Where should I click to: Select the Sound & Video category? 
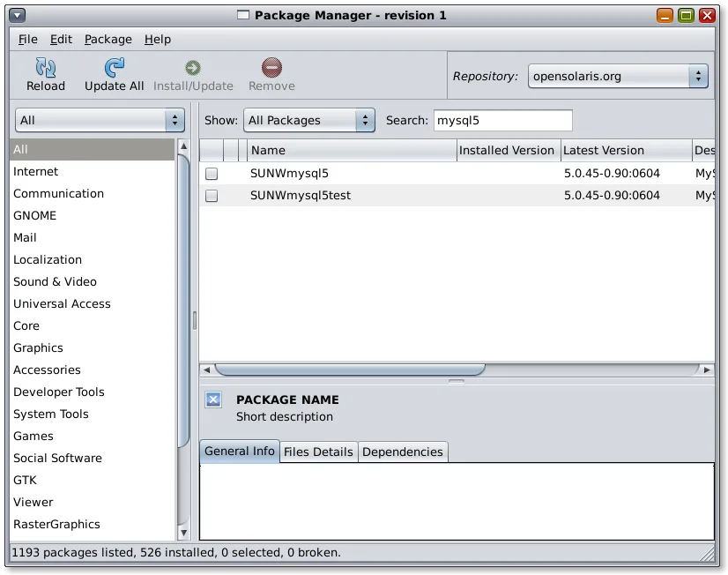click(92, 282)
